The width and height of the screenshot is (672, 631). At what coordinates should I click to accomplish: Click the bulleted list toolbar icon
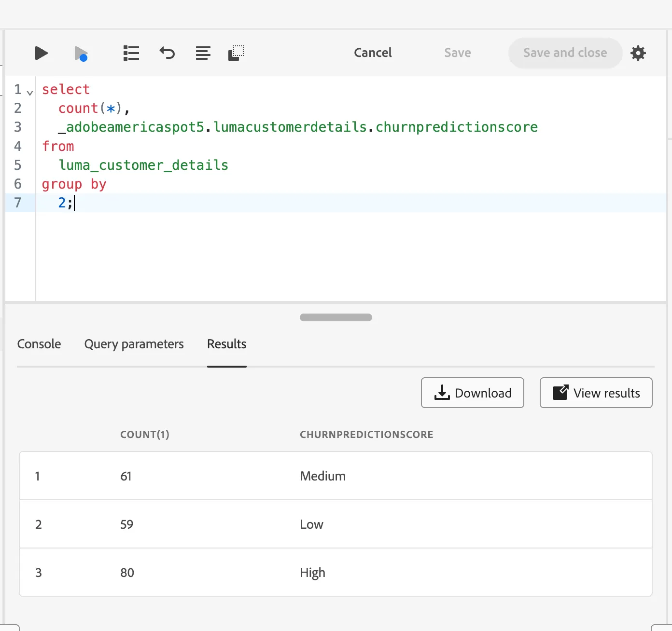pos(131,53)
